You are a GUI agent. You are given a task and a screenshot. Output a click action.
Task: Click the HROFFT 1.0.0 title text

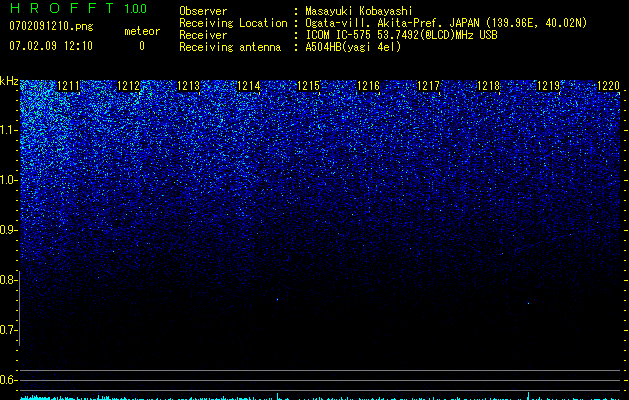[x=78, y=8]
